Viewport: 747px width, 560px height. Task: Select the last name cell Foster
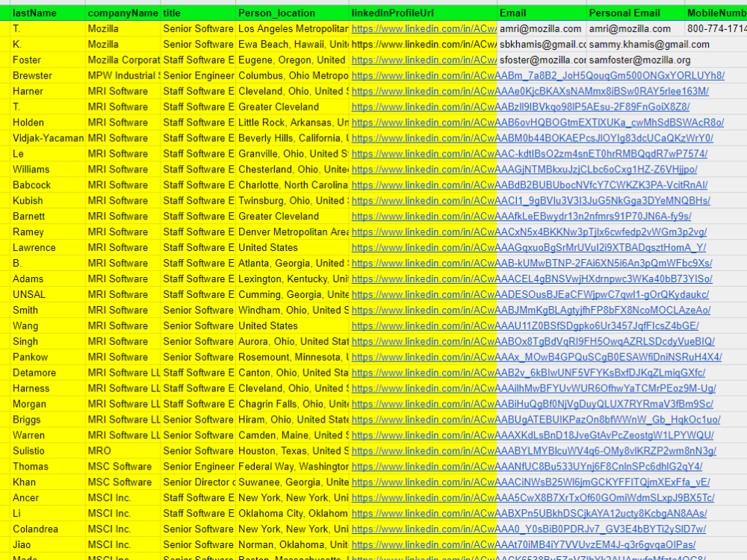(x=48, y=60)
